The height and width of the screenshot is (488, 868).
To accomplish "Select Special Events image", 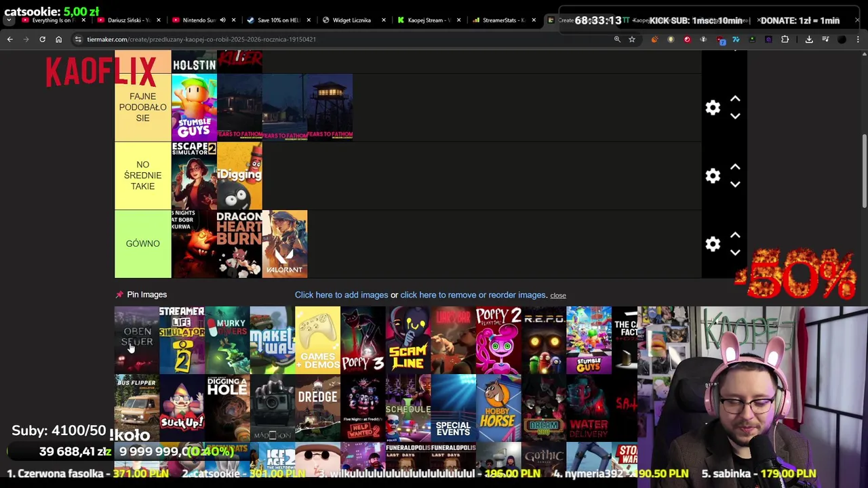I will pyautogui.click(x=453, y=408).
